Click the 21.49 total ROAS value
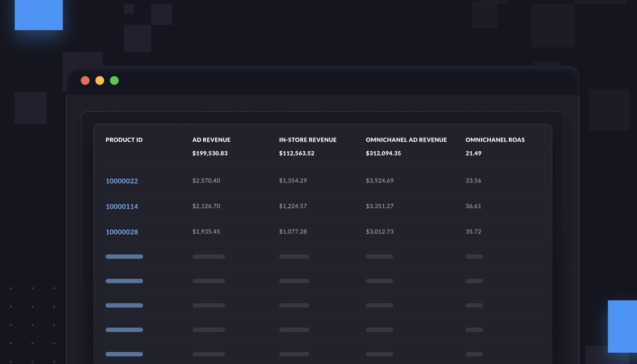Image resolution: width=637 pixels, height=364 pixels. tap(473, 153)
